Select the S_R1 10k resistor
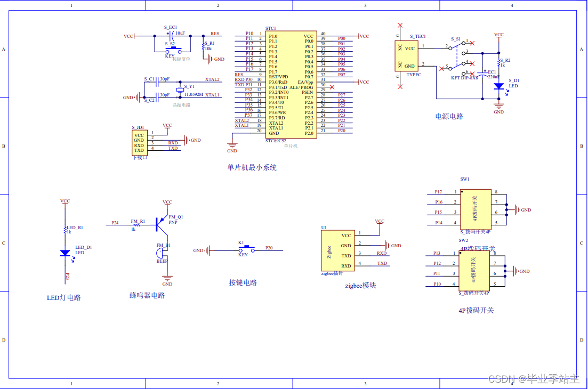The width and height of the screenshot is (588, 389). click(x=203, y=47)
